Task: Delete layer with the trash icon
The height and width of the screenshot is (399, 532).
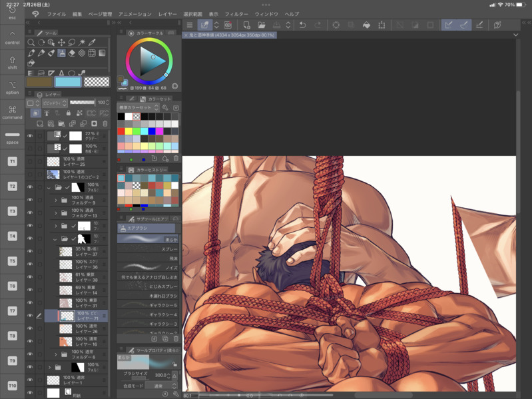Action: point(105,124)
